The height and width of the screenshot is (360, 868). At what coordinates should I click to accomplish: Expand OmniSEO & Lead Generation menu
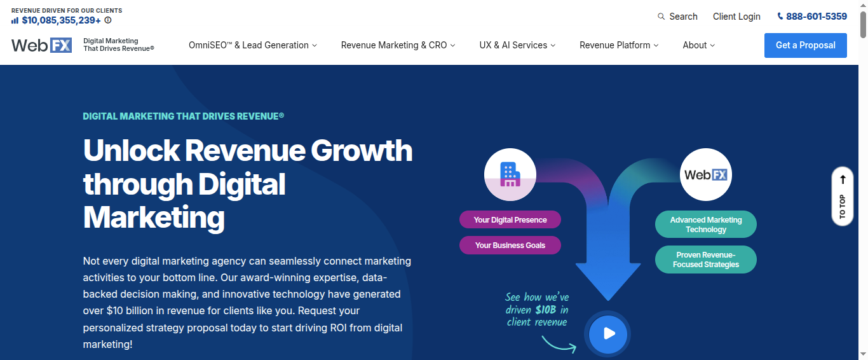click(252, 45)
